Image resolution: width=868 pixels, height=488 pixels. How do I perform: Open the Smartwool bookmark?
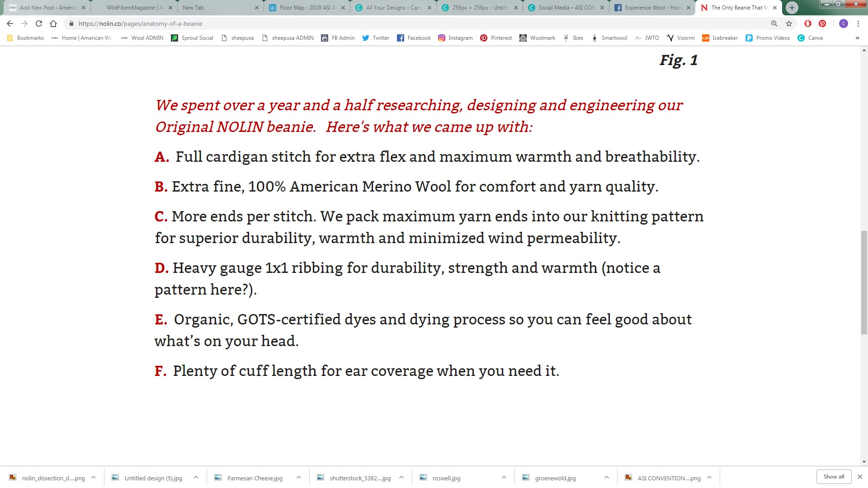(609, 38)
